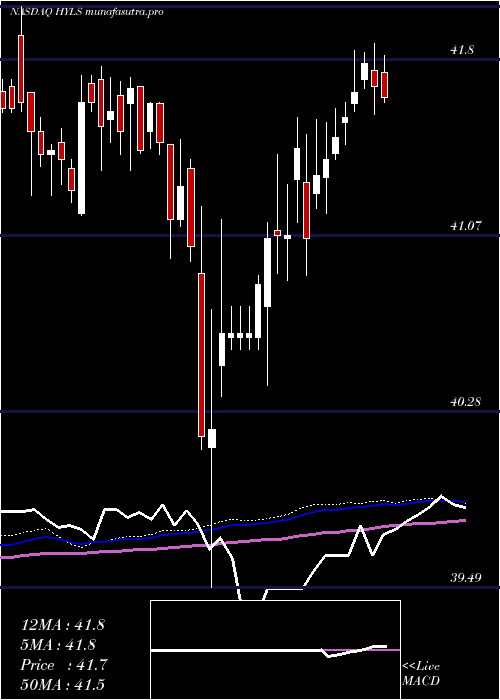Image resolution: width=500 pixels, height=700 pixels.
Task: Click the 41.07 price axis label
Action: [x=467, y=226]
